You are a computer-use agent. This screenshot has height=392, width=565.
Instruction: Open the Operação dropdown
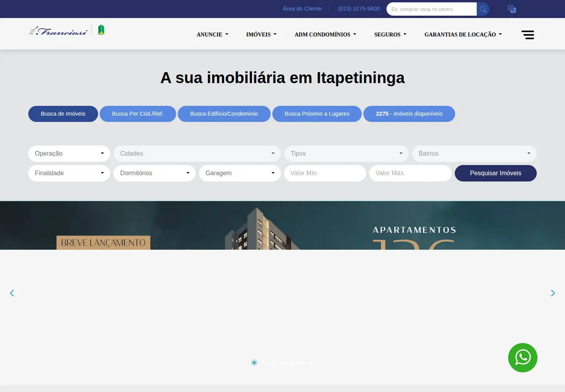click(x=69, y=154)
